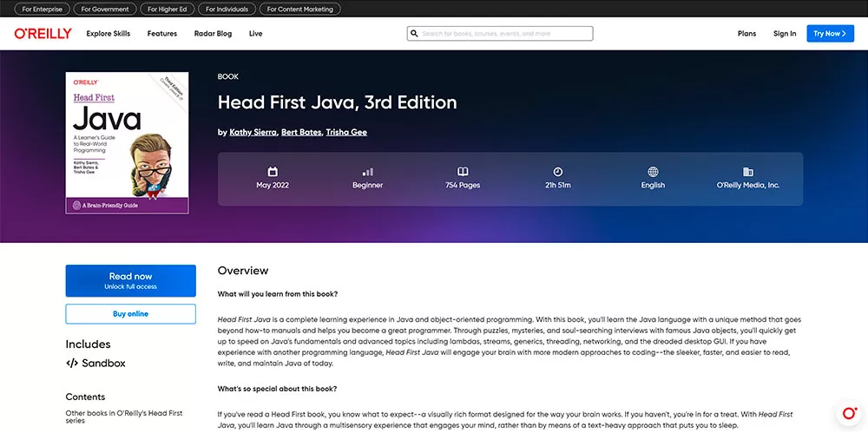Screen dimensions: 868x433
Task: Open author Bert Bates's page
Action: [301, 133]
